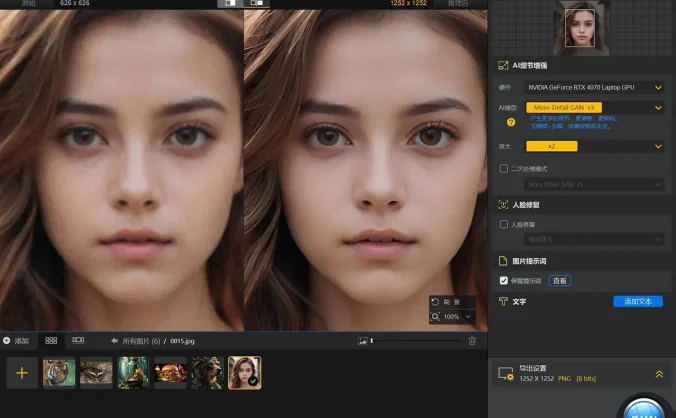Select the burger thumbnail
This screenshot has width=676, height=418.
pyautogui.click(x=170, y=373)
